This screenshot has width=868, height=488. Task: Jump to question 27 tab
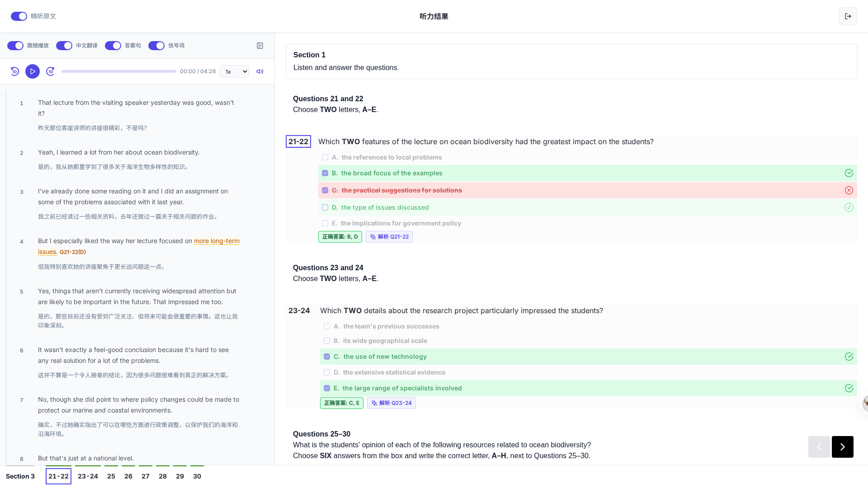pyautogui.click(x=146, y=476)
